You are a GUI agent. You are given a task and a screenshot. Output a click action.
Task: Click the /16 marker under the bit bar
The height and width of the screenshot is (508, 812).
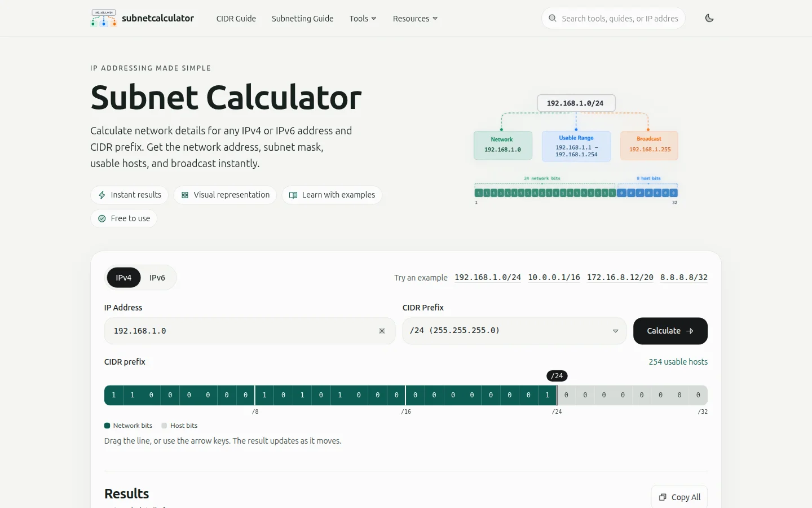coord(406,411)
